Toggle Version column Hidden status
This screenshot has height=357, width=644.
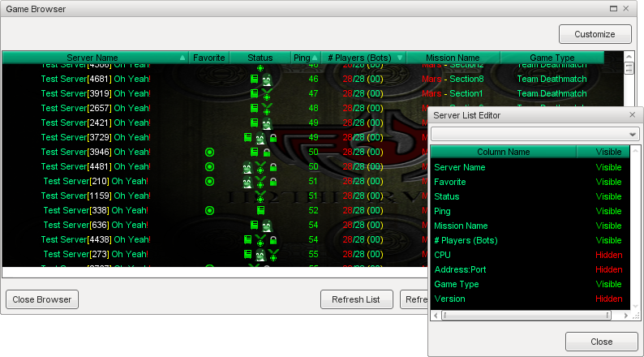pyautogui.click(x=608, y=299)
